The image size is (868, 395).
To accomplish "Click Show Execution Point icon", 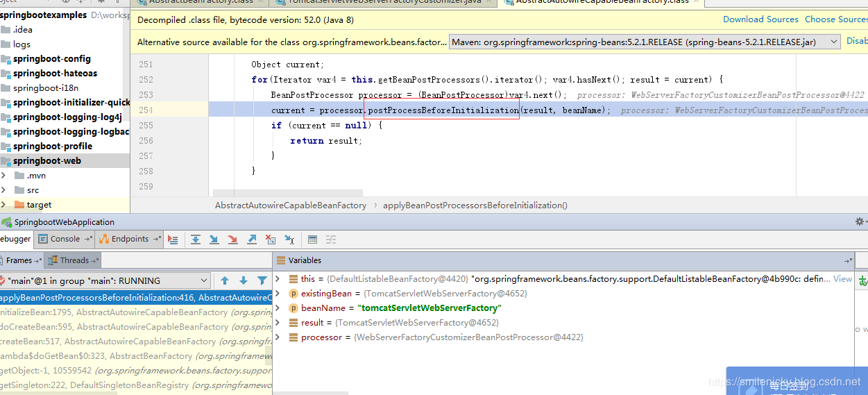I will (x=173, y=239).
